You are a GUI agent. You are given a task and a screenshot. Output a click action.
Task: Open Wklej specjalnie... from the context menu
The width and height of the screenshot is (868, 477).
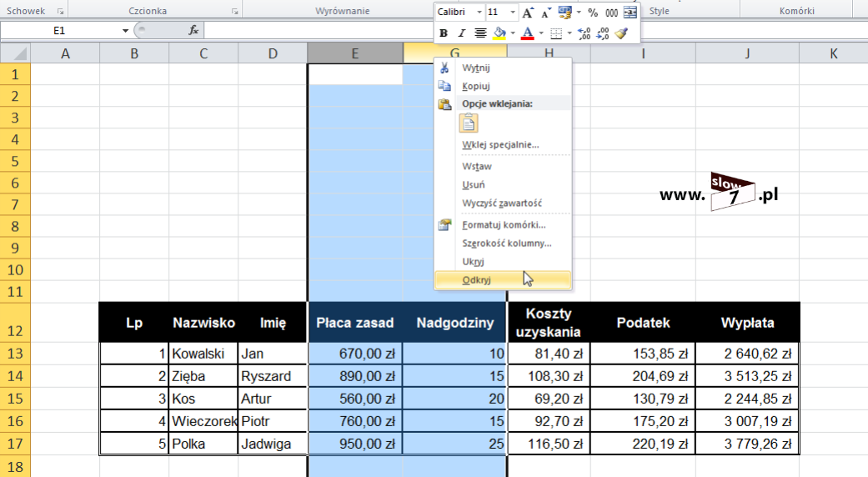tap(503, 144)
